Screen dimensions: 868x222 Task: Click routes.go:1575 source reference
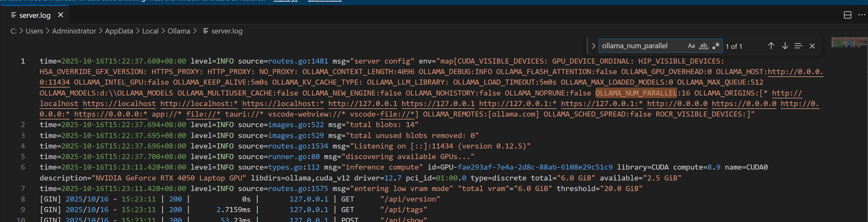(x=298, y=188)
